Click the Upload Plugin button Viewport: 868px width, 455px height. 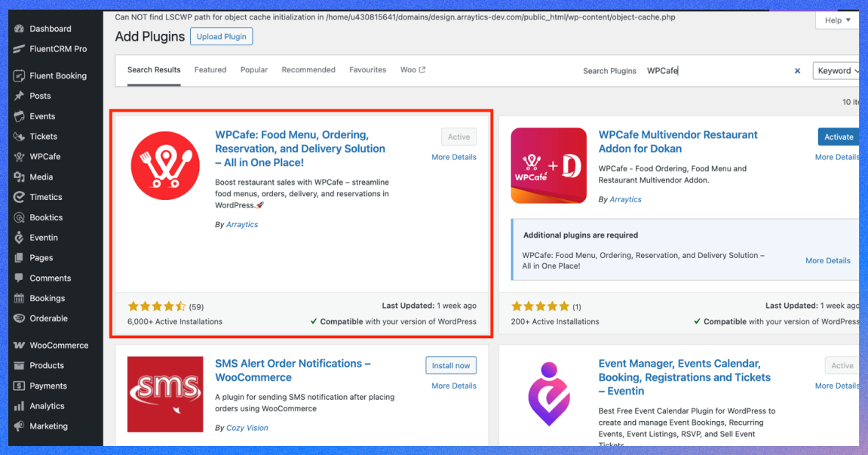pyautogui.click(x=222, y=36)
